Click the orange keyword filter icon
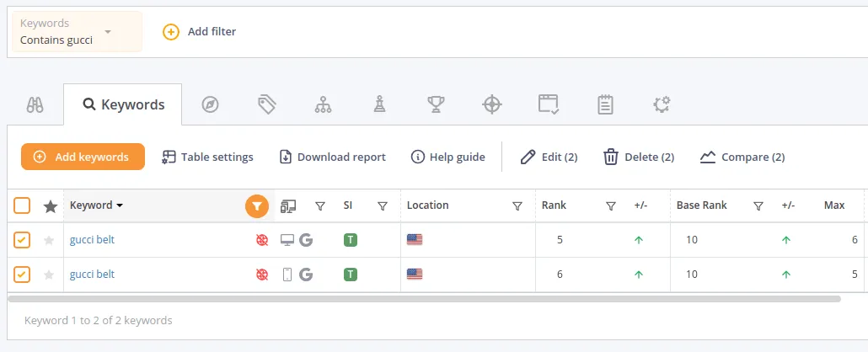 [257, 205]
